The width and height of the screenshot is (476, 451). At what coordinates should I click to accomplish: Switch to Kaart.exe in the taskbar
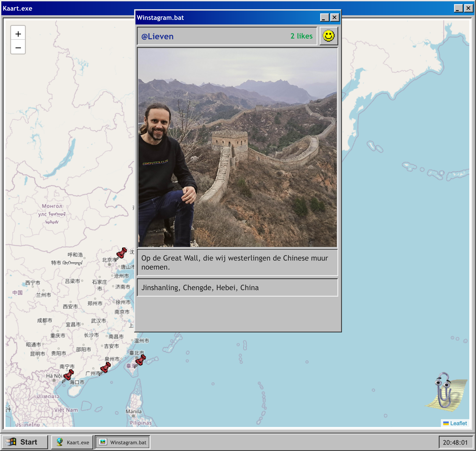click(x=72, y=442)
